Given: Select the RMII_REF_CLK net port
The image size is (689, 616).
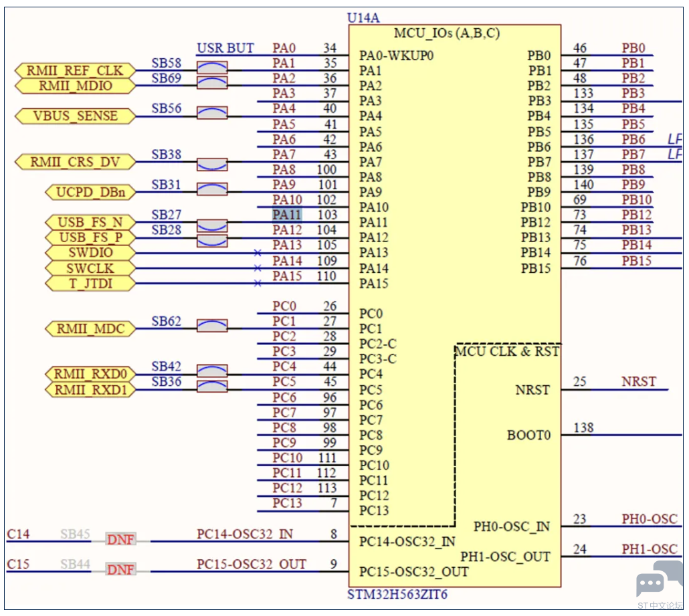Looking at the screenshot, I should point(75,70).
